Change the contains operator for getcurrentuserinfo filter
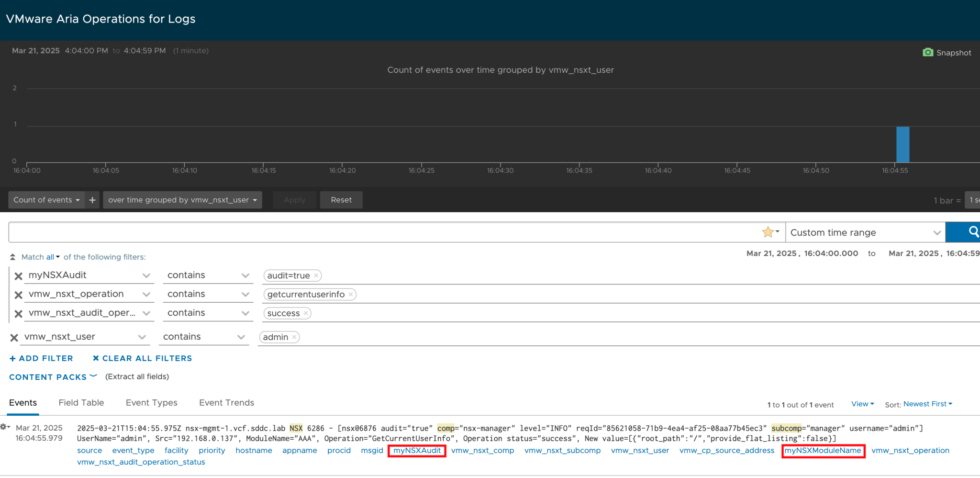This screenshot has height=478, width=980. coord(207,294)
